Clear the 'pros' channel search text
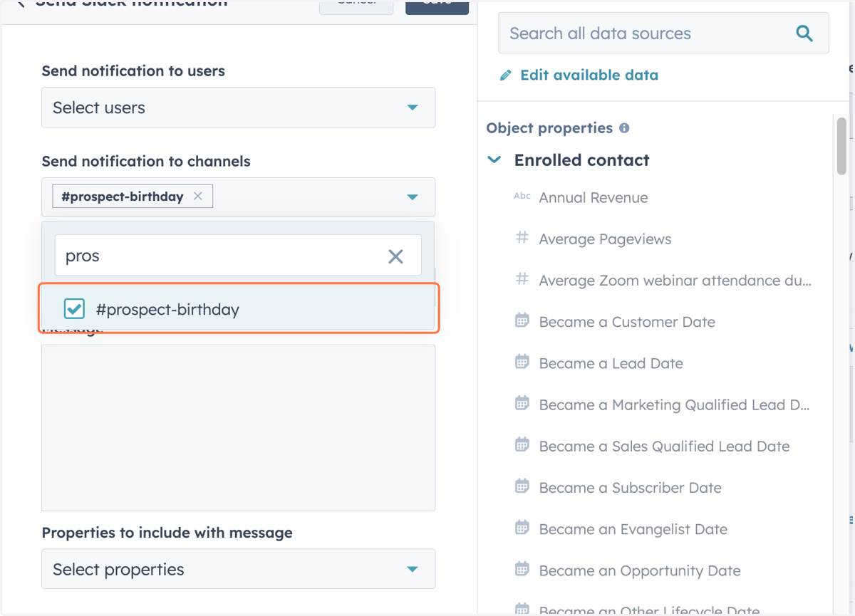This screenshot has height=616, width=855. pyautogui.click(x=395, y=256)
